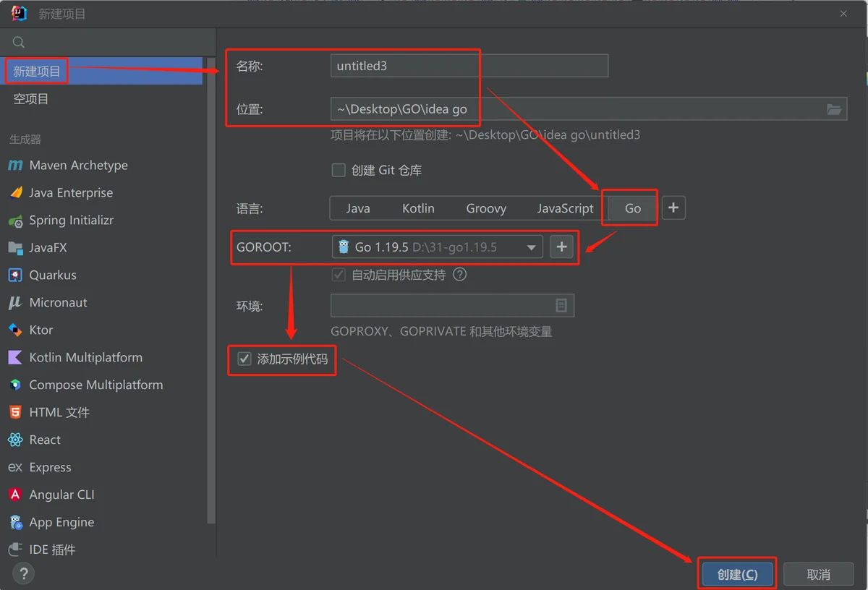Viewport: 868px width, 590px height.
Task: Choose Micronaut generator
Action: (x=101, y=303)
